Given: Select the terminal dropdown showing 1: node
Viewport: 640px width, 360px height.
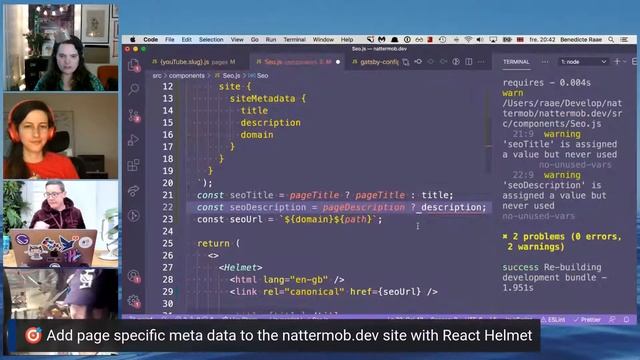Looking at the screenshot, I should click(x=583, y=62).
